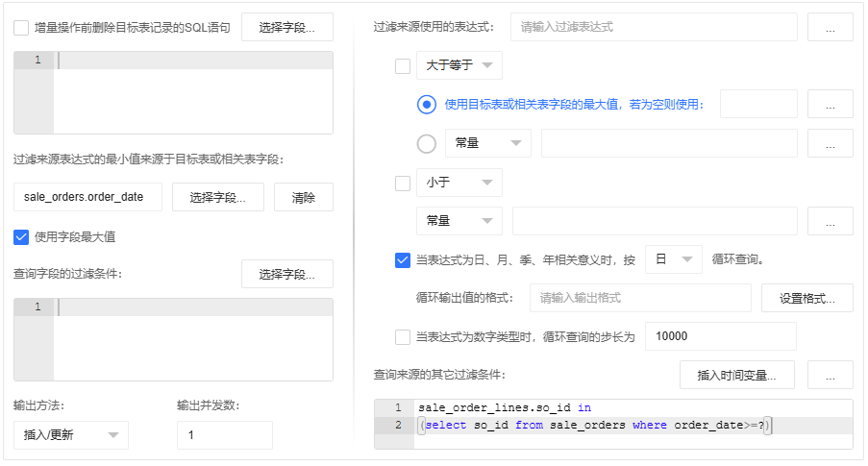Open the 常量 dropdown below 小于
Screen dimensions: 868x466
point(459,221)
